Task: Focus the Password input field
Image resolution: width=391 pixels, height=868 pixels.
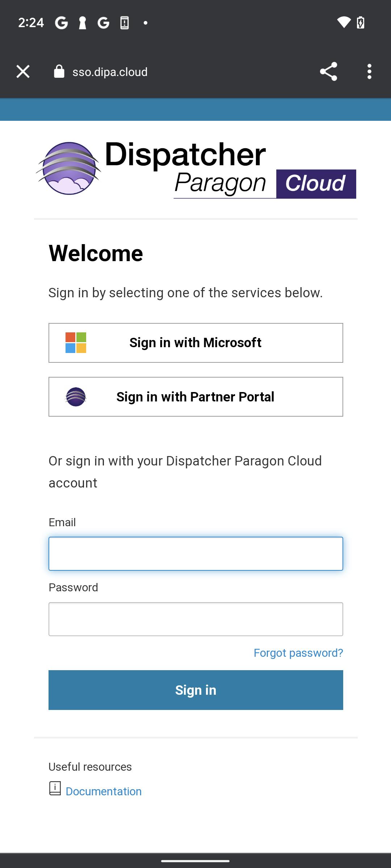Action: (196, 619)
